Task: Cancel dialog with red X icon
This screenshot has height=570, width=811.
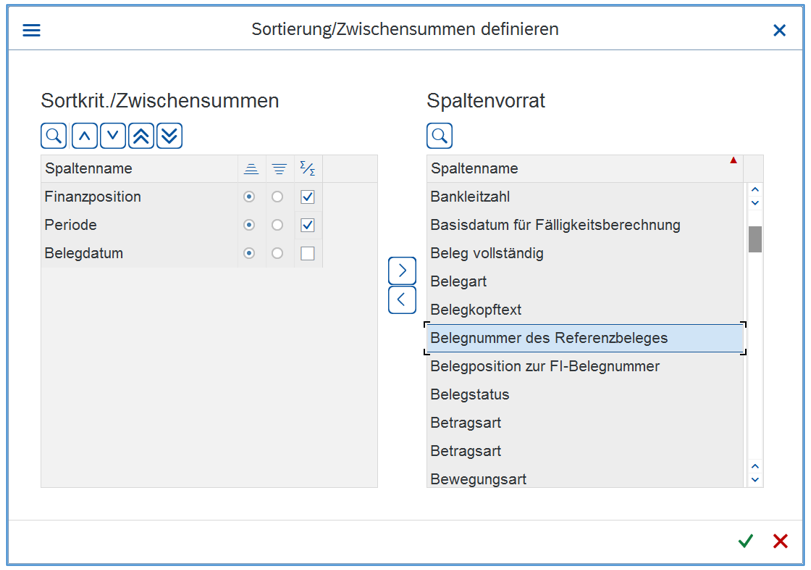Action: click(780, 541)
